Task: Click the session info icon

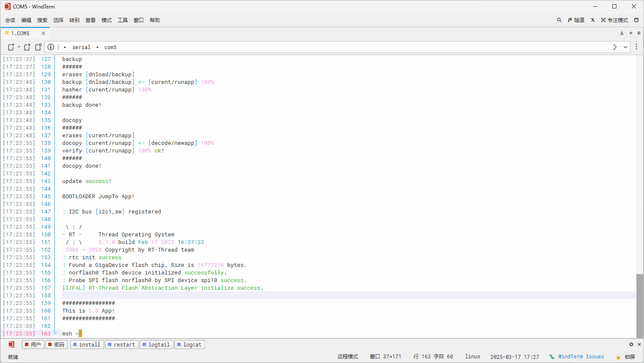Action: 51,47
